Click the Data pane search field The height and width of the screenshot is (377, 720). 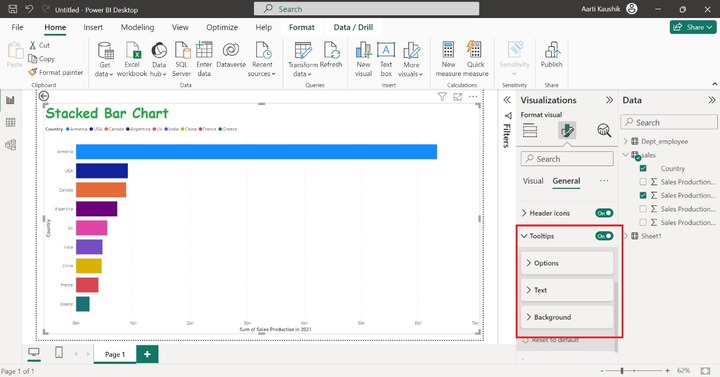[x=669, y=123]
